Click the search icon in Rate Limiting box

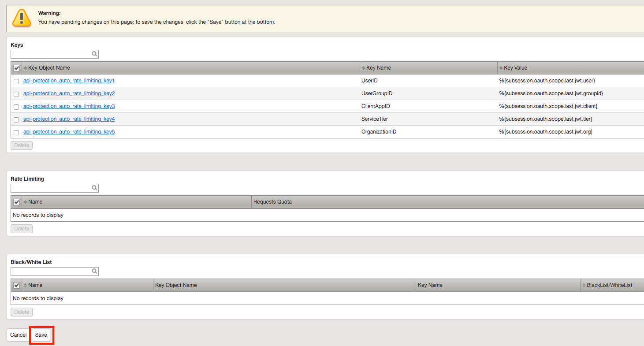[x=94, y=188]
